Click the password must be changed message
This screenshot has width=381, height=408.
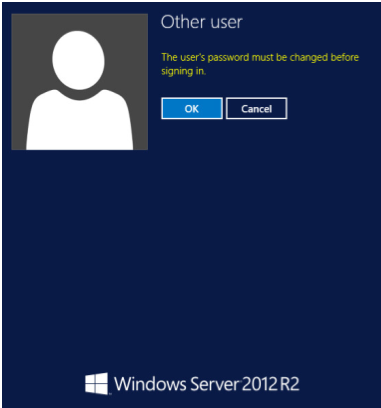(x=260, y=64)
